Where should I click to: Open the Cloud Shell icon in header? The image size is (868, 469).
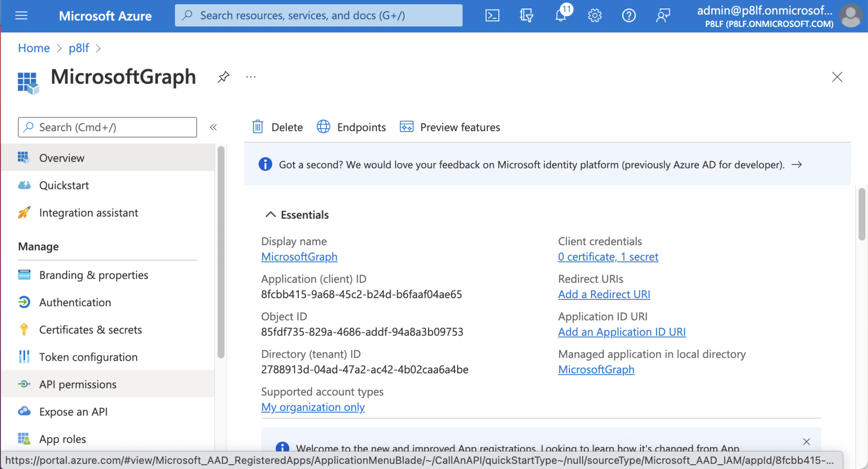(x=492, y=16)
